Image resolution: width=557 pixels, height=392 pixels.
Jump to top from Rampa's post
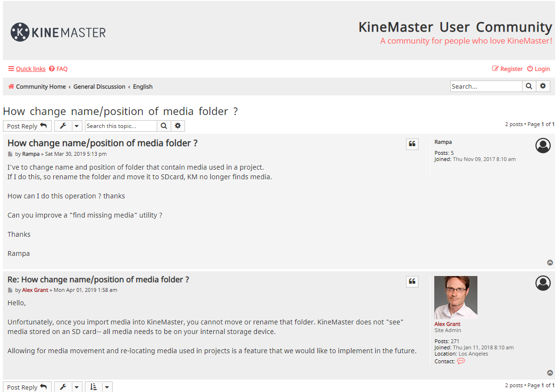pyautogui.click(x=550, y=263)
